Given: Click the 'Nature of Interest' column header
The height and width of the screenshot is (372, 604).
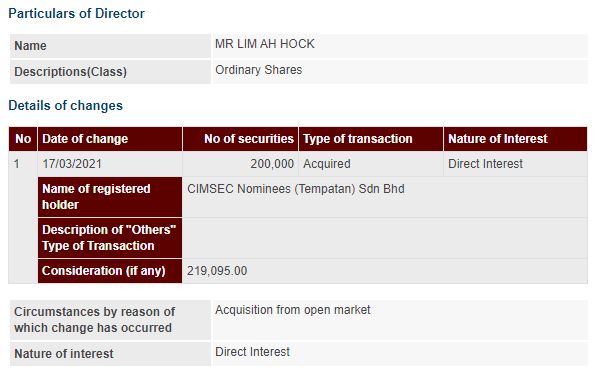Looking at the screenshot, I should tap(515, 139).
